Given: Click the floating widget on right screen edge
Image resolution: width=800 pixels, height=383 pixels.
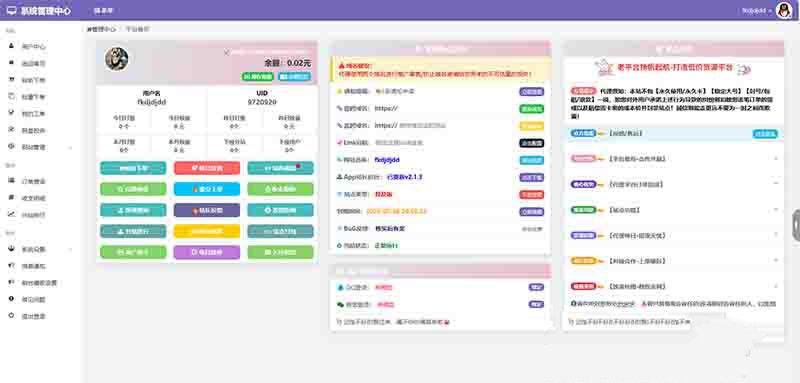Looking at the screenshot, I should pos(796,225).
